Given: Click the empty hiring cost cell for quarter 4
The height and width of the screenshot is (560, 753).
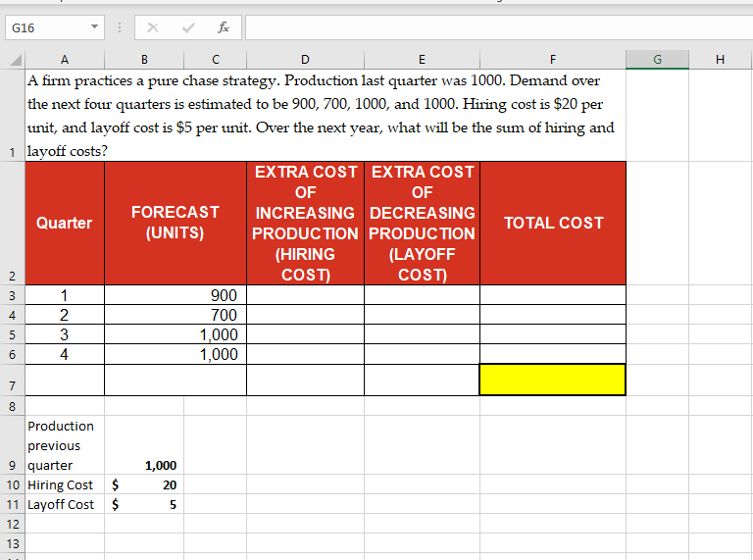Looking at the screenshot, I should [306, 354].
